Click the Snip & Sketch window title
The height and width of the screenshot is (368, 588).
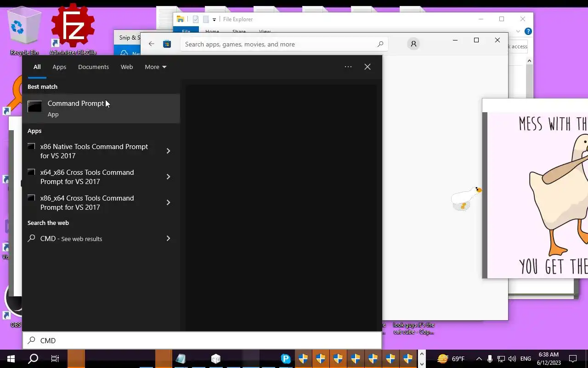[x=129, y=38]
